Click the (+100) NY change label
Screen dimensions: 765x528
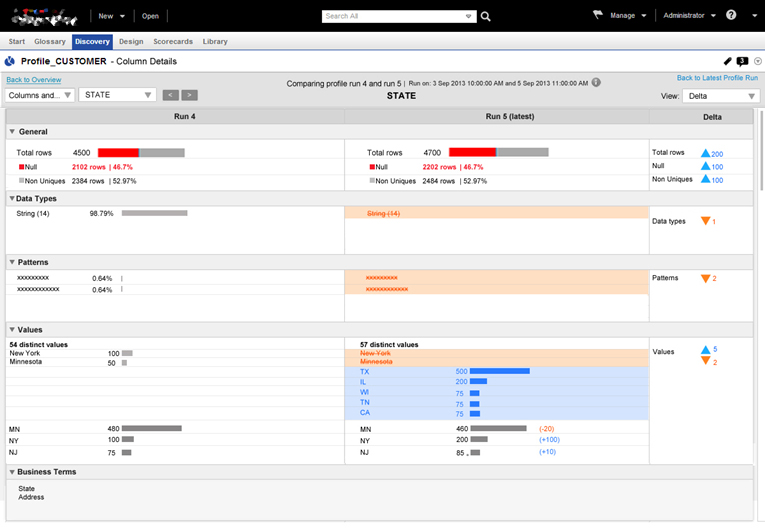click(549, 440)
